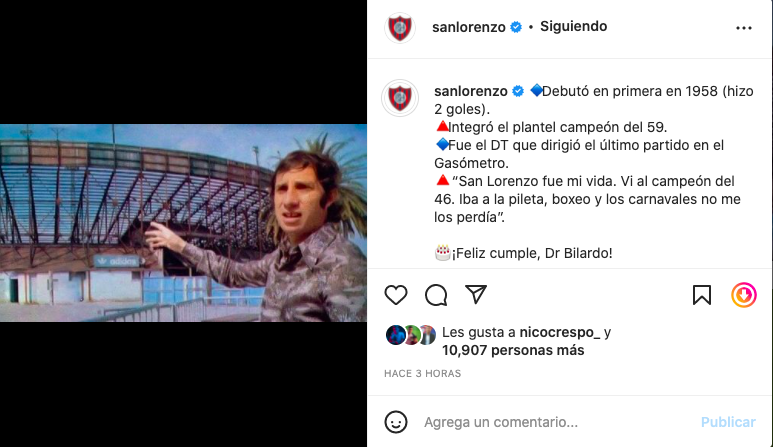Image resolution: width=773 pixels, height=447 pixels.
Task: Like the post with heart icon
Action: tap(396, 295)
